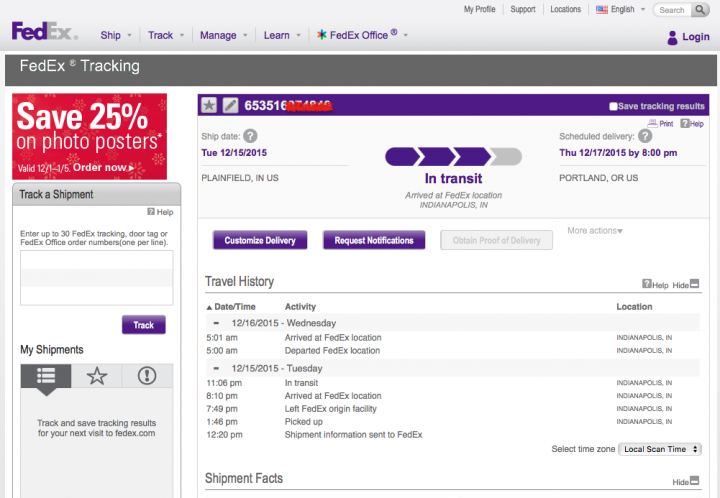This screenshot has height=498, width=720.
Task: Open the Track dropdown menu
Action: 166,35
